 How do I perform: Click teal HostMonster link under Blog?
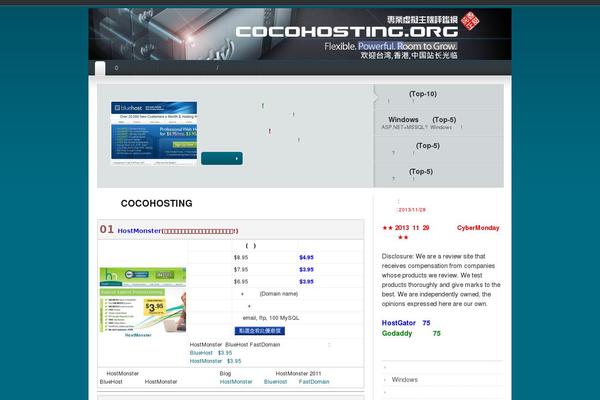tap(236, 382)
